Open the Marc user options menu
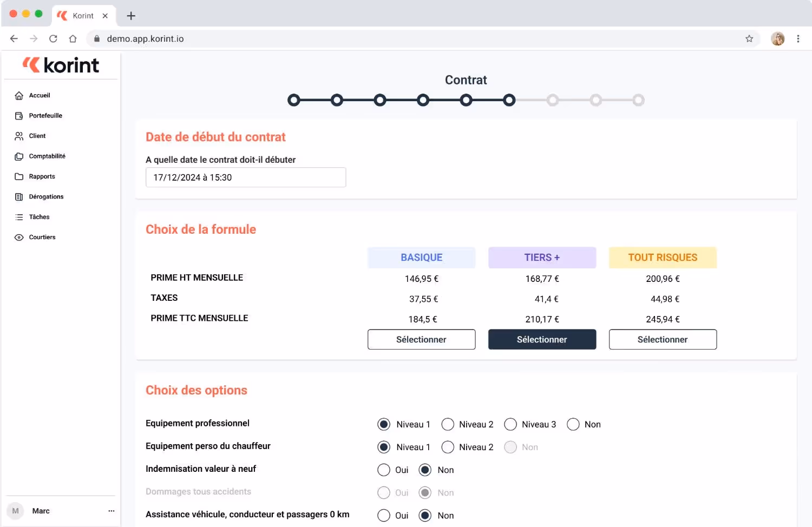 (x=112, y=511)
